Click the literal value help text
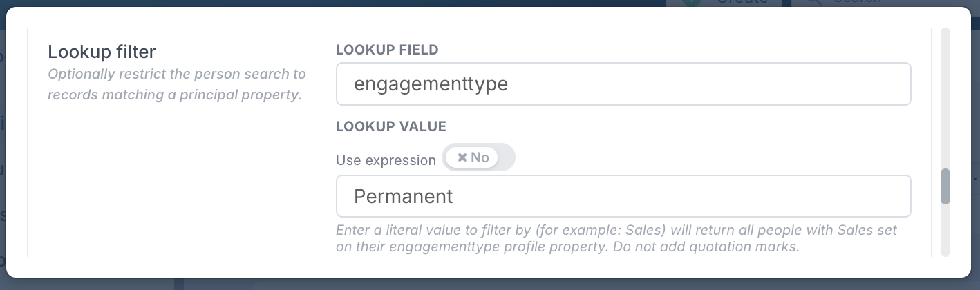 pyautogui.click(x=615, y=238)
